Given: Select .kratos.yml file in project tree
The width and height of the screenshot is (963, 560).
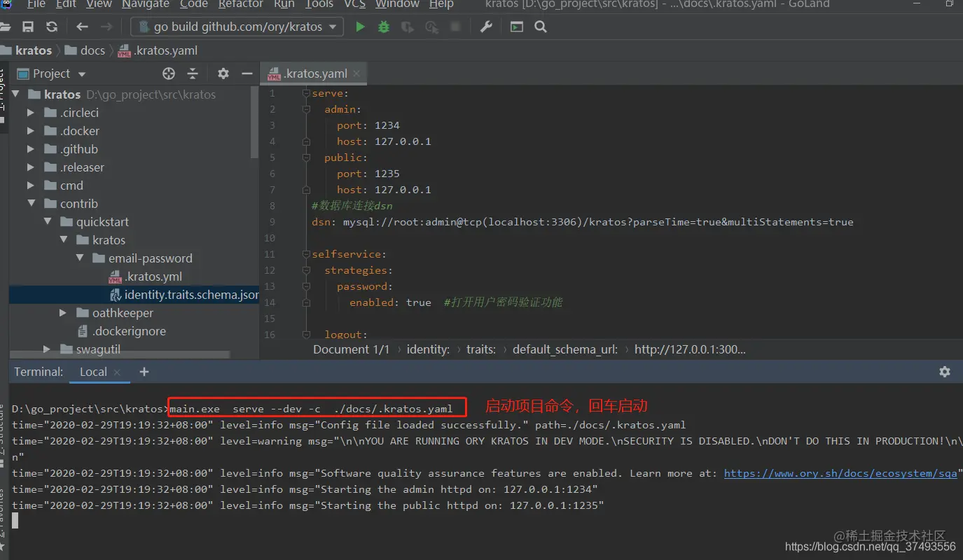Looking at the screenshot, I should tap(146, 276).
